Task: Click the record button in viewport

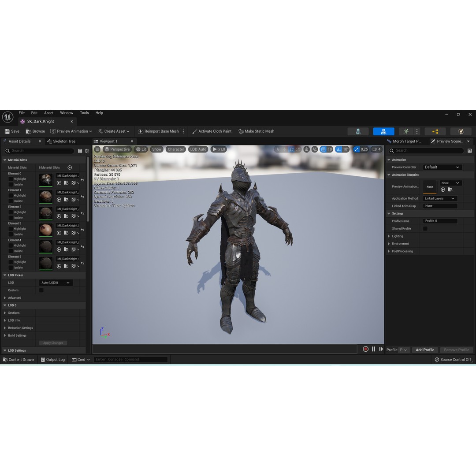Action: tap(365, 350)
